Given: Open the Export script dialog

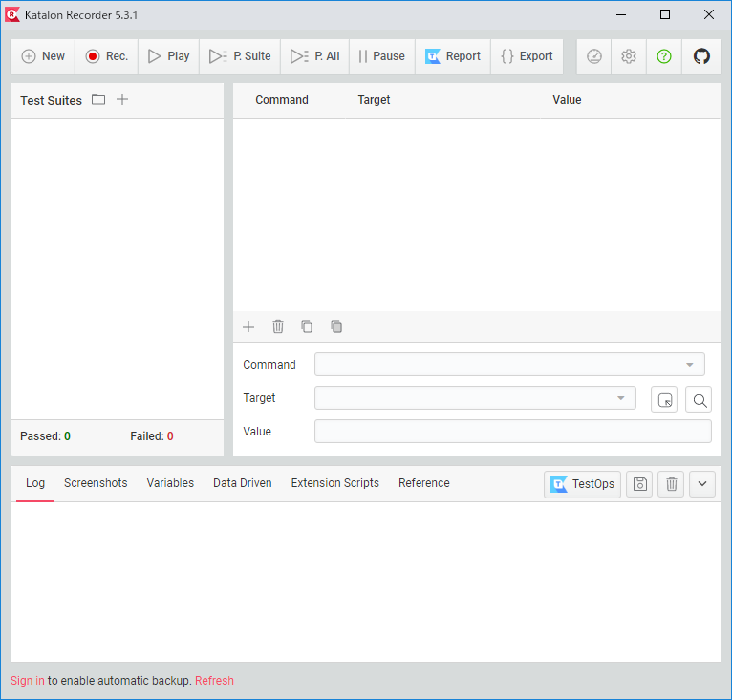Looking at the screenshot, I should coord(527,56).
